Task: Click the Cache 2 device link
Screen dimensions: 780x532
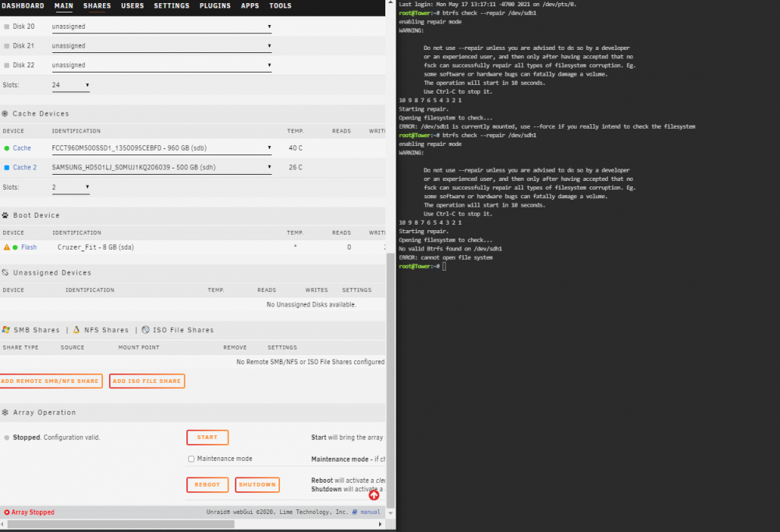Action: point(25,168)
